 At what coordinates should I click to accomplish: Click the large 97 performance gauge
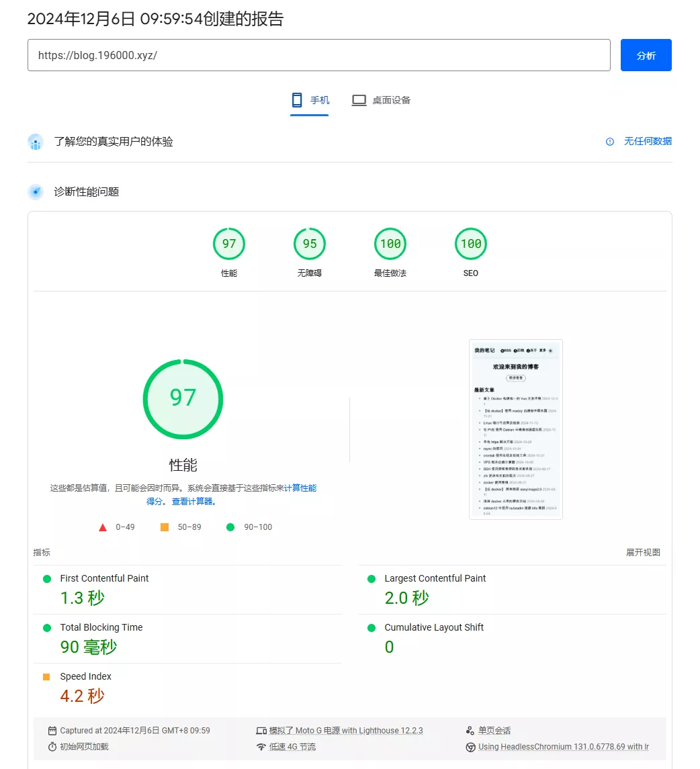183,399
